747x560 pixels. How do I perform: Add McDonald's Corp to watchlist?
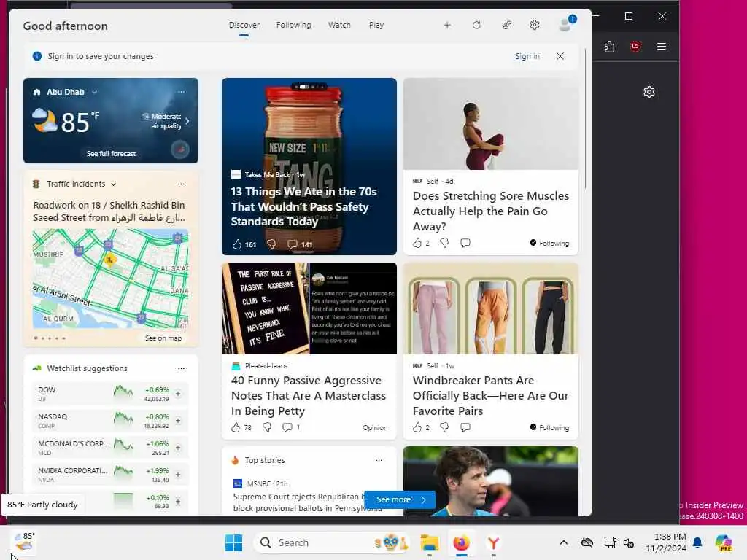[178, 448]
